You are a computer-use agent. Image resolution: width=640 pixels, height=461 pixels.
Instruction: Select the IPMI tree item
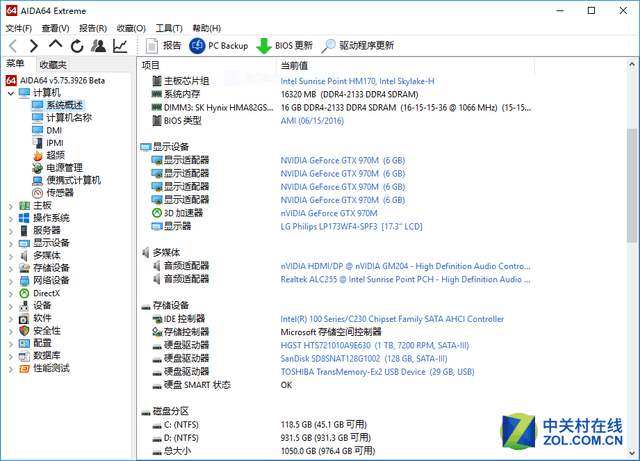[x=48, y=143]
